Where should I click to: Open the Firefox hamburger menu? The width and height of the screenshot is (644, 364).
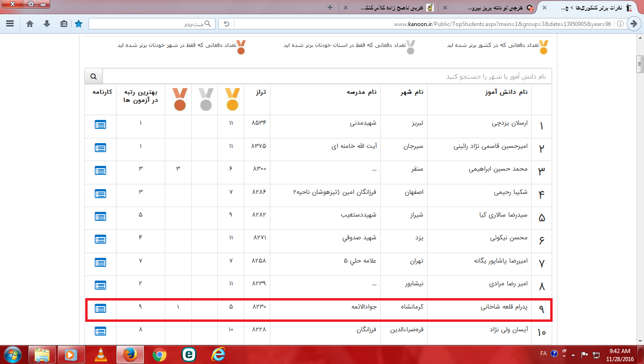point(10,24)
